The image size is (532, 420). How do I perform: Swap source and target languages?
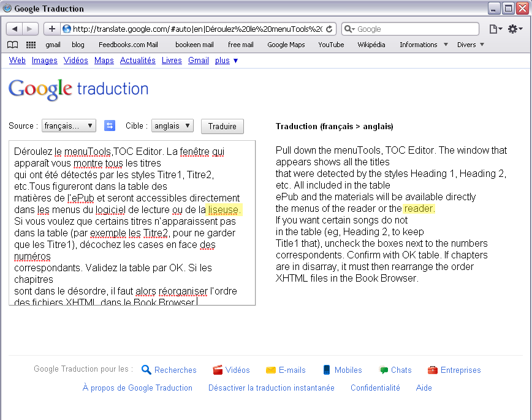109,126
